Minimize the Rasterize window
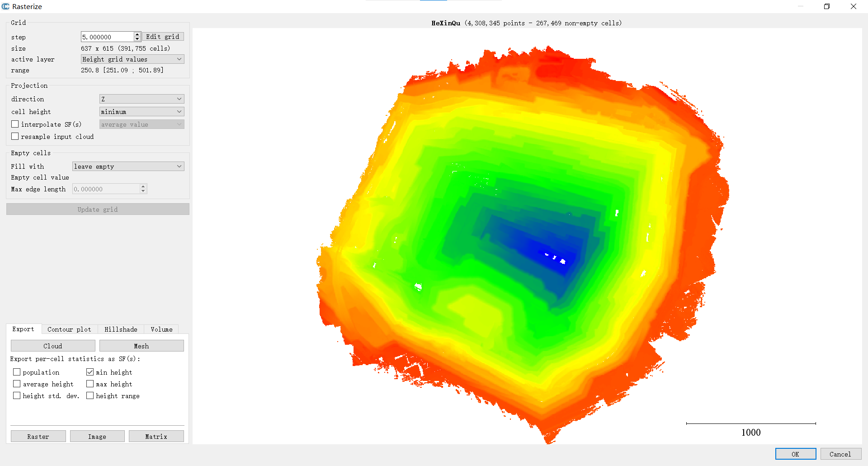Screen dimensions: 868x466 [x=801, y=6]
